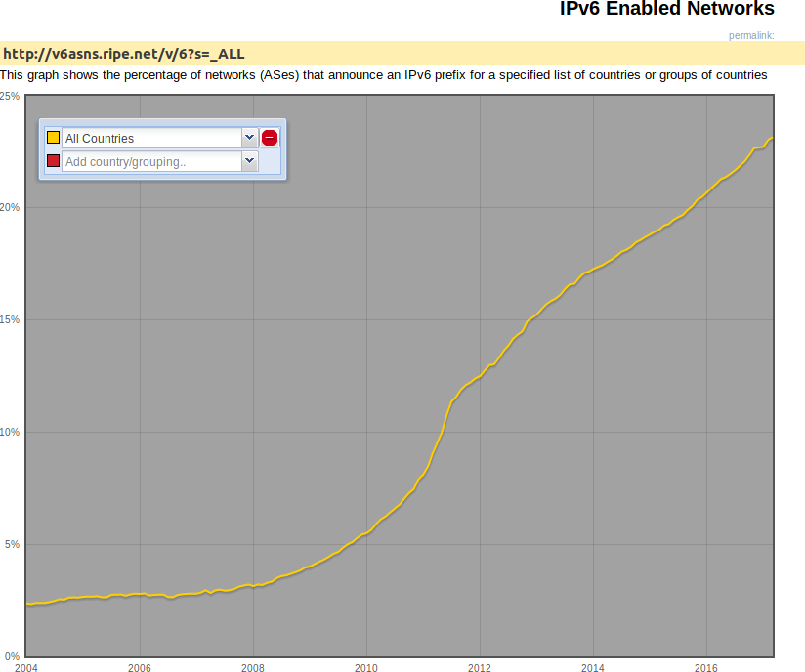This screenshot has width=805, height=672.
Task: Click the 2012 x-axis year label
Action: [x=480, y=667]
